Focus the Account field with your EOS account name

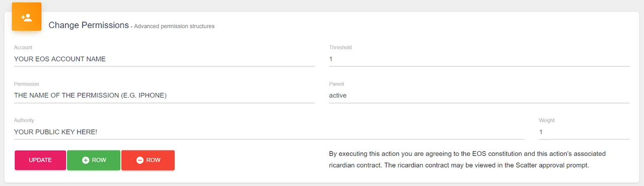(x=165, y=59)
